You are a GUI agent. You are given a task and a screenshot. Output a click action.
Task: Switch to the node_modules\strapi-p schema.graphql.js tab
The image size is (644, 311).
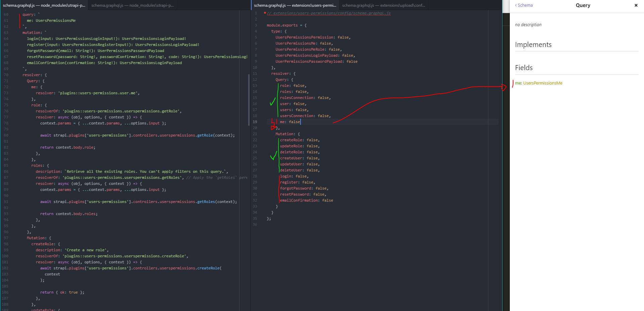44,5
